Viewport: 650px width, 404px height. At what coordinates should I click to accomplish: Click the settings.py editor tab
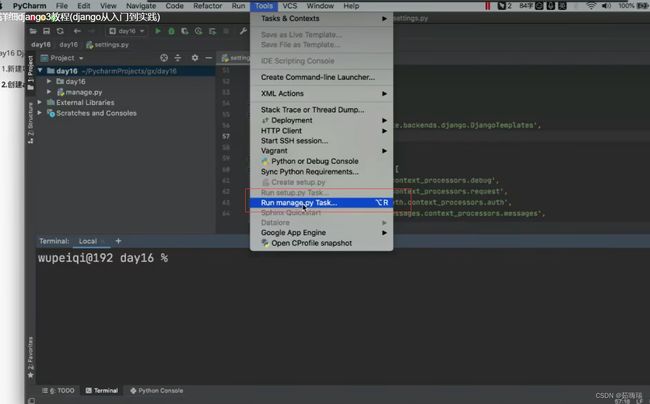tap(235, 58)
